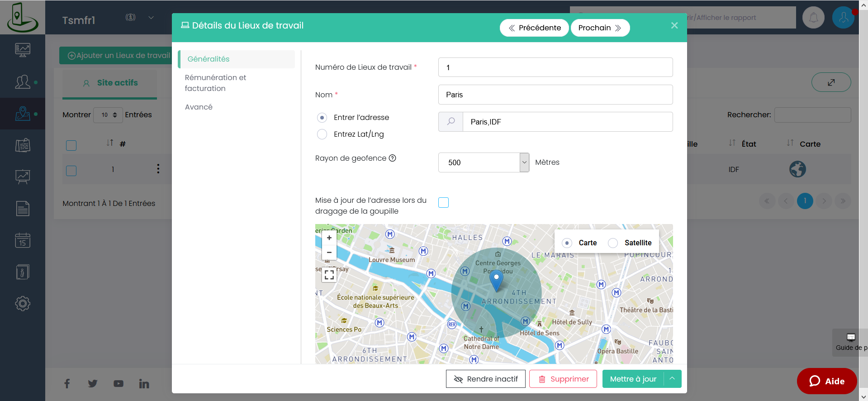Check the select-all checkbox in table header
This screenshot has width=868, height=401.
pyautogui.click(x=71, y=145)
